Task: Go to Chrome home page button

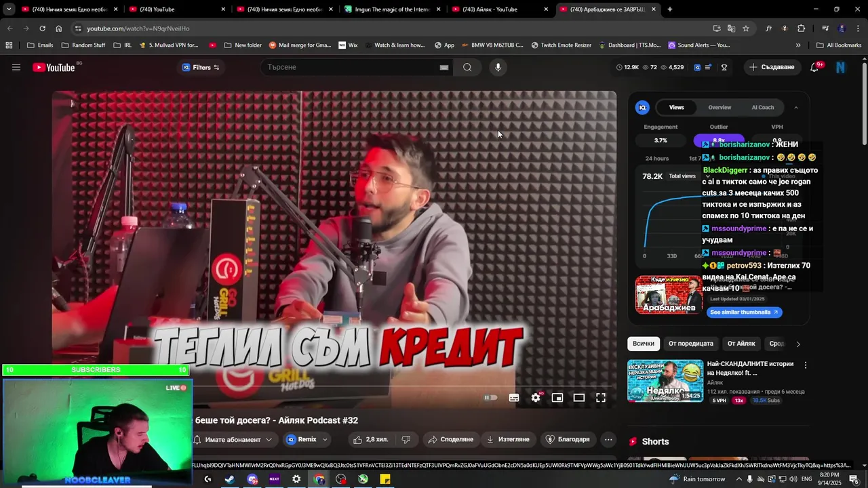Action: coord(58,28)
